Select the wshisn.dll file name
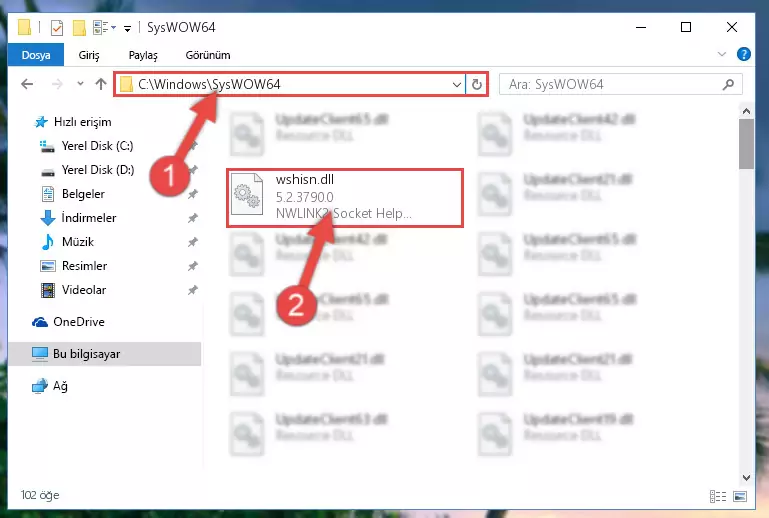769x518 pixels. coord(305,180)
